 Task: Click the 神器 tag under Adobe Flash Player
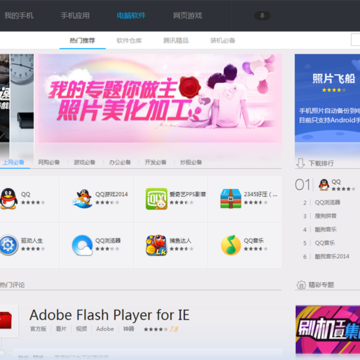(x=129, y=329)
